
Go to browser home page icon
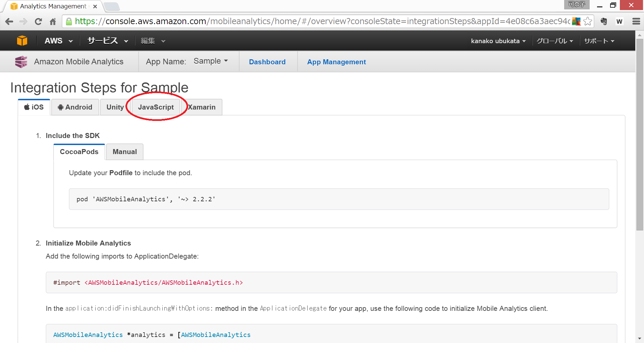point(53,22)
